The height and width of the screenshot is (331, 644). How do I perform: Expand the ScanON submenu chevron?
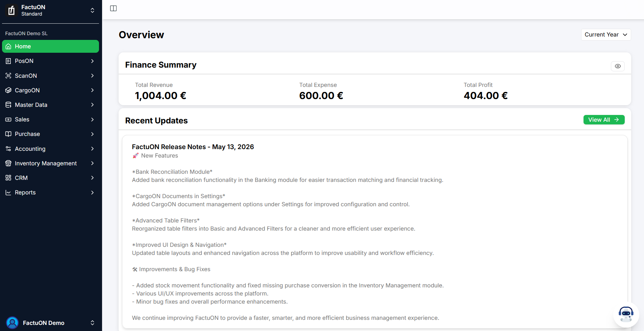[x=92, y=76]
